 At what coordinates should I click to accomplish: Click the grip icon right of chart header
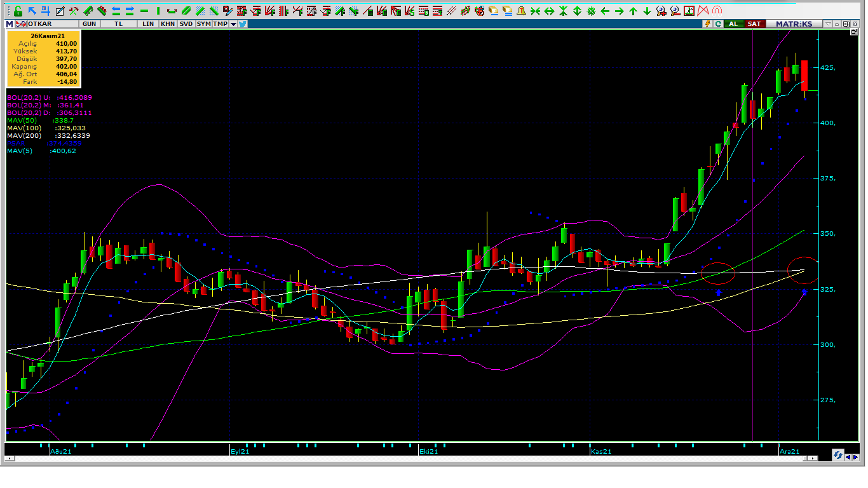[x=855, y=24]
